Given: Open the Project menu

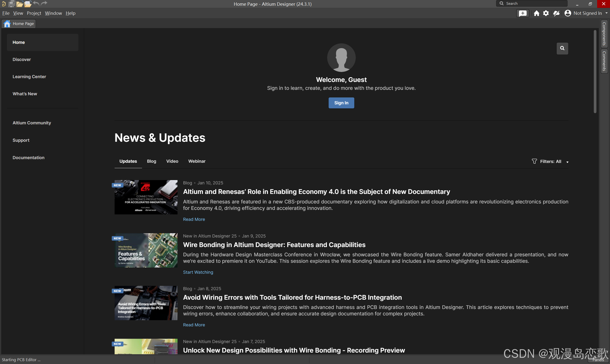Looking at the screenshot, I should (34, 13).
